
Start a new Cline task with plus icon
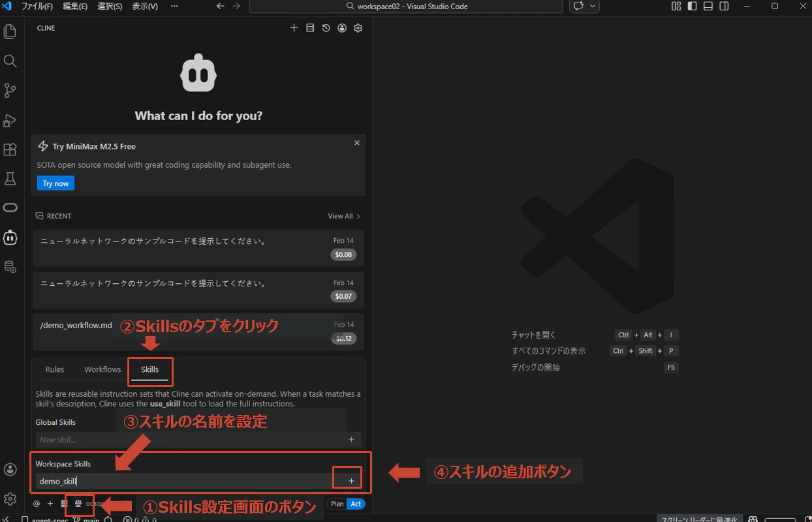pos(294,28)
